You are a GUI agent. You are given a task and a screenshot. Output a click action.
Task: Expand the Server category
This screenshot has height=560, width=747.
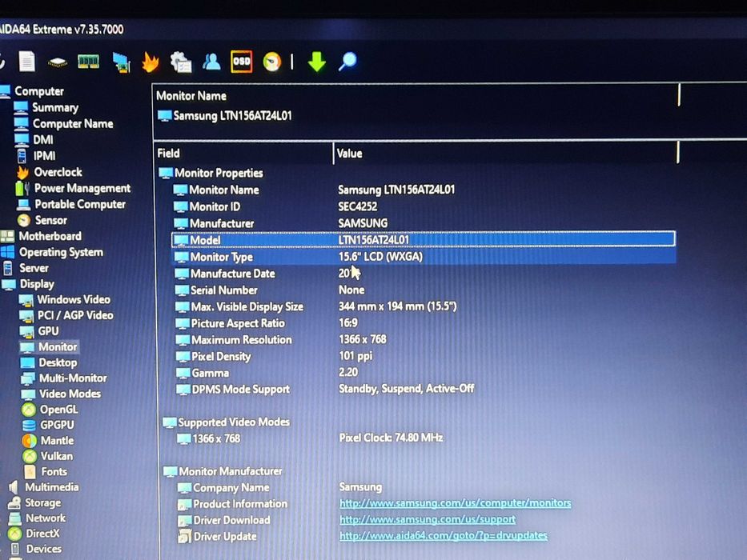(26, 268)
